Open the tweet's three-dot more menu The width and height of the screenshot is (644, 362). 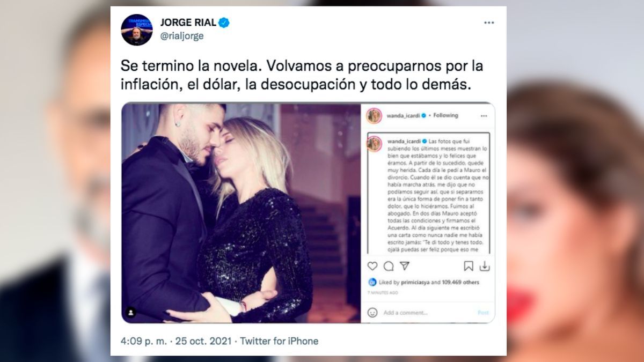tap(488, 23)
